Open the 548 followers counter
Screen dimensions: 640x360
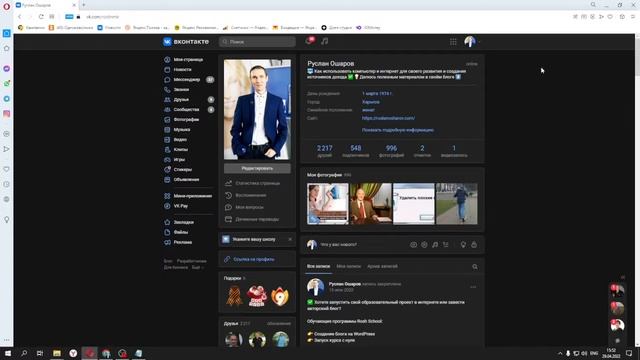tap(356, 151)
